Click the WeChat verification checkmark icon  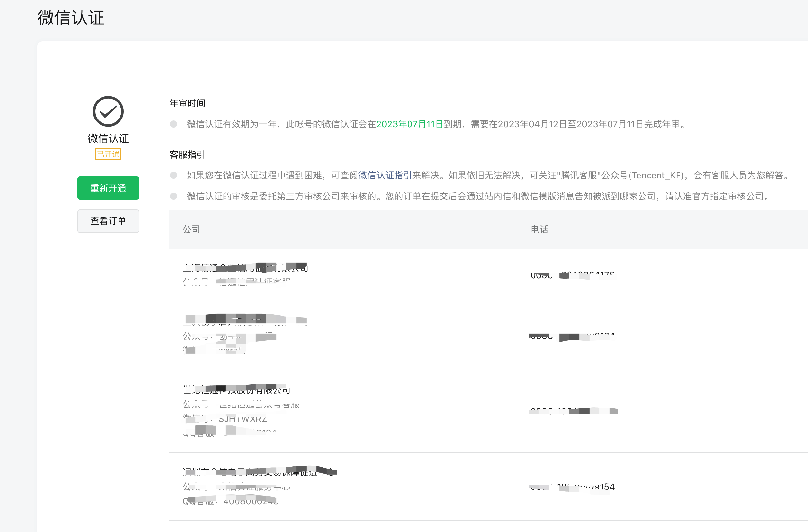[x=108, y=111]
